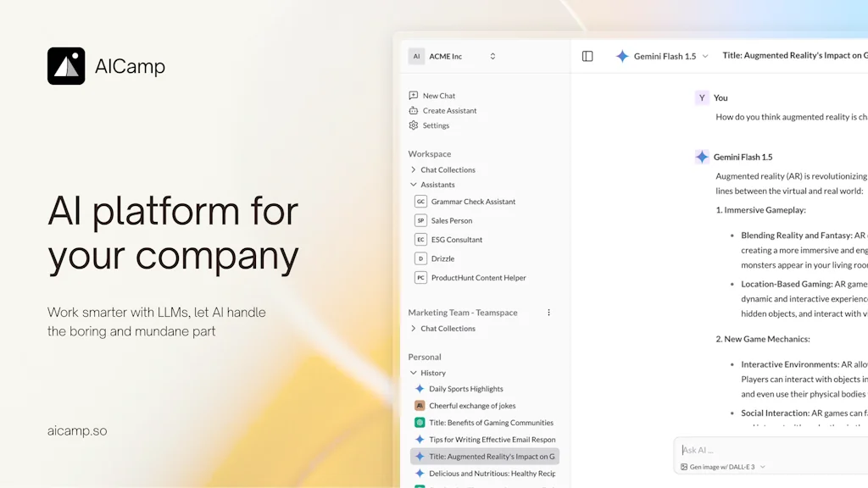Screen dimensions: 868x488
Task: Click the ACME Inc workspace name
Action: pos(446,57)
